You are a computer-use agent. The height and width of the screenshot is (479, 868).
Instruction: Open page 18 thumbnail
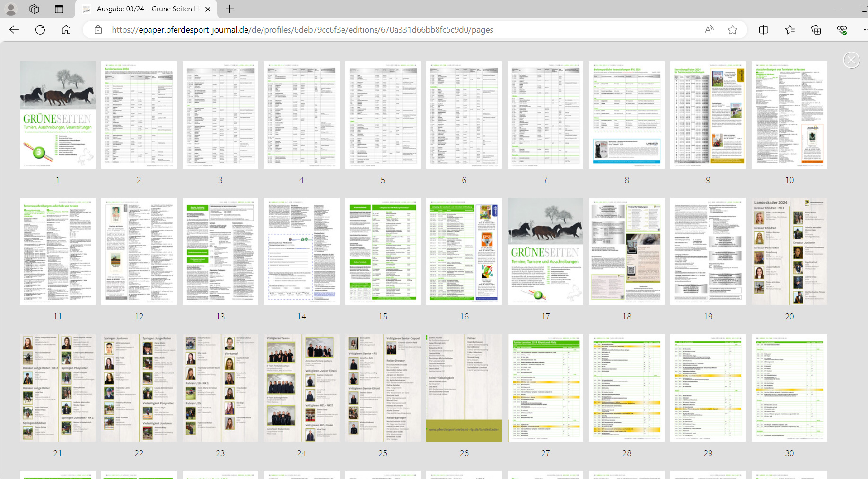click(x=627, y=251)
